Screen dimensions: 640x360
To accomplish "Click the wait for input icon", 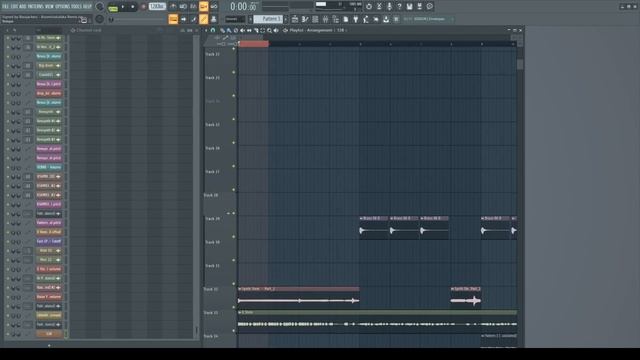I will [x=183, y=7].
